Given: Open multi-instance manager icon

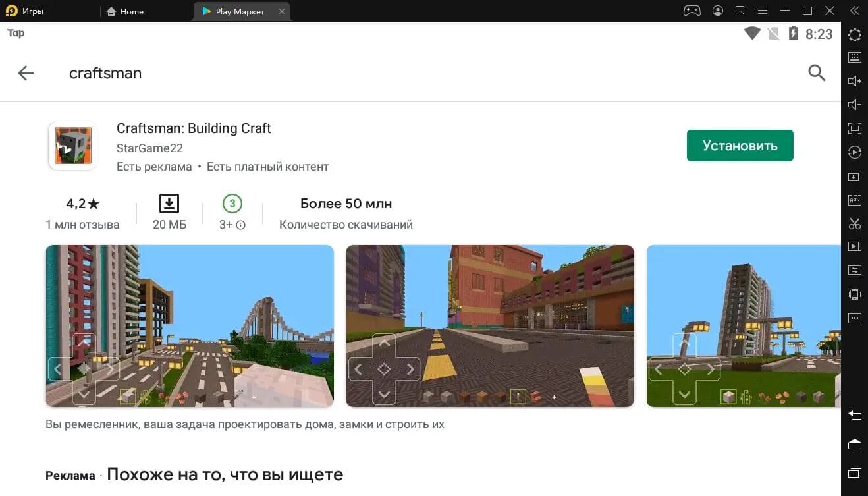Looking at the screenshot, I should pos(854,177).
